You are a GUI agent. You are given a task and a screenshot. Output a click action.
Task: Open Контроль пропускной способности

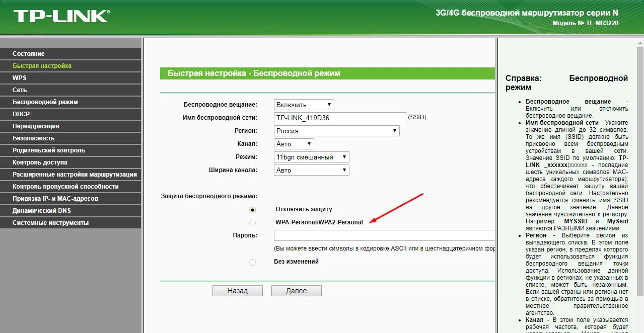(x=70, y=187)
